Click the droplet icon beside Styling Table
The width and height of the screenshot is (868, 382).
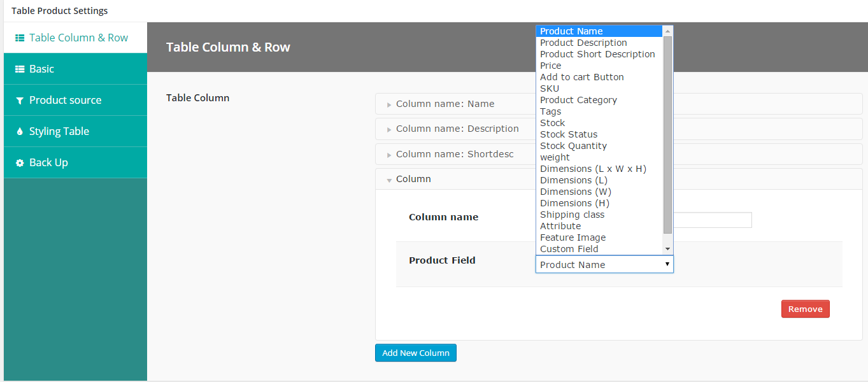tap(20, 132)
